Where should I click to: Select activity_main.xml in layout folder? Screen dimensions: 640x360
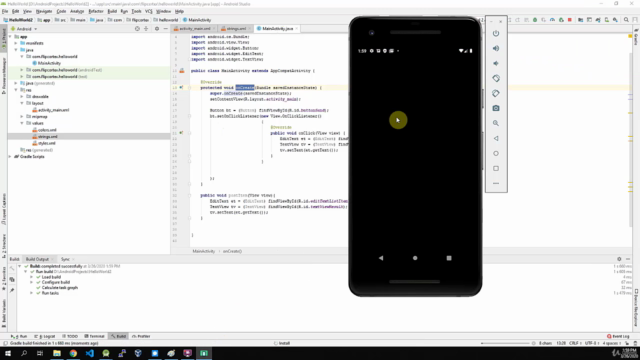(x=53, y=110)
